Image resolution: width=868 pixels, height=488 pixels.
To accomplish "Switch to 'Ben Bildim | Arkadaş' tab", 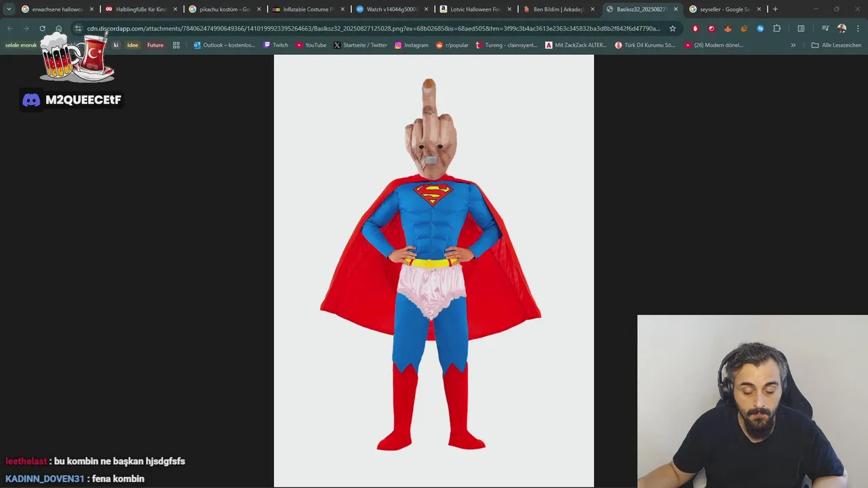I will (x=558, y=9).
